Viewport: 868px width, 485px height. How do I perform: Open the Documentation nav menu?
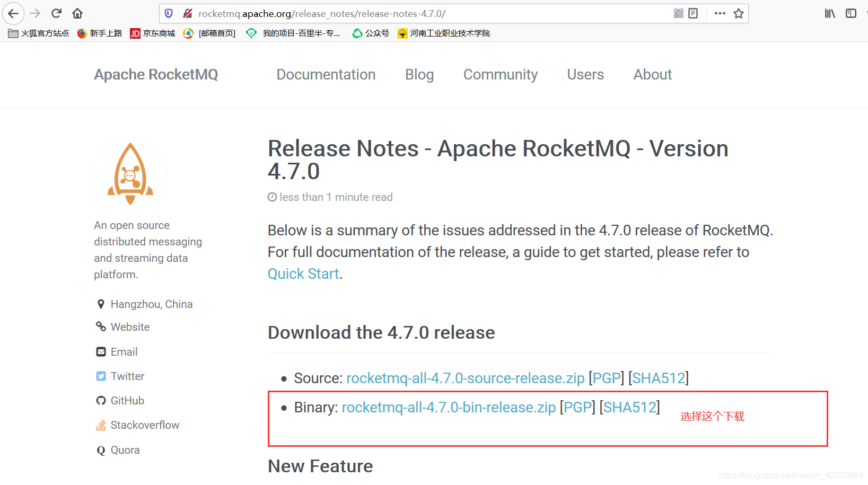pyautogui.click(x=326, y=75)
